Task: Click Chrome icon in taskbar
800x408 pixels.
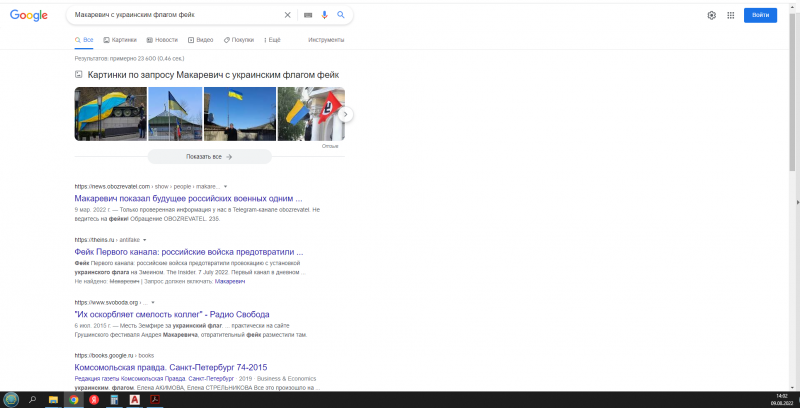Action: [x=73, y=400]
